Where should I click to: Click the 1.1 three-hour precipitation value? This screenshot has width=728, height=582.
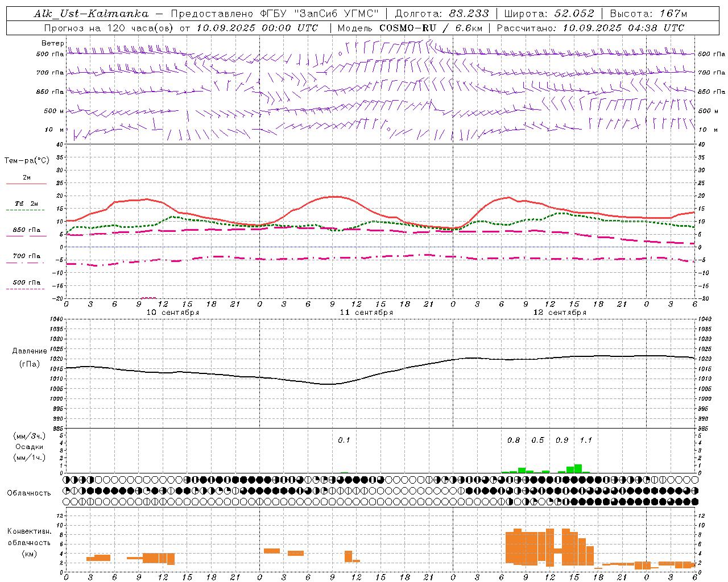[x=586, y=440]
